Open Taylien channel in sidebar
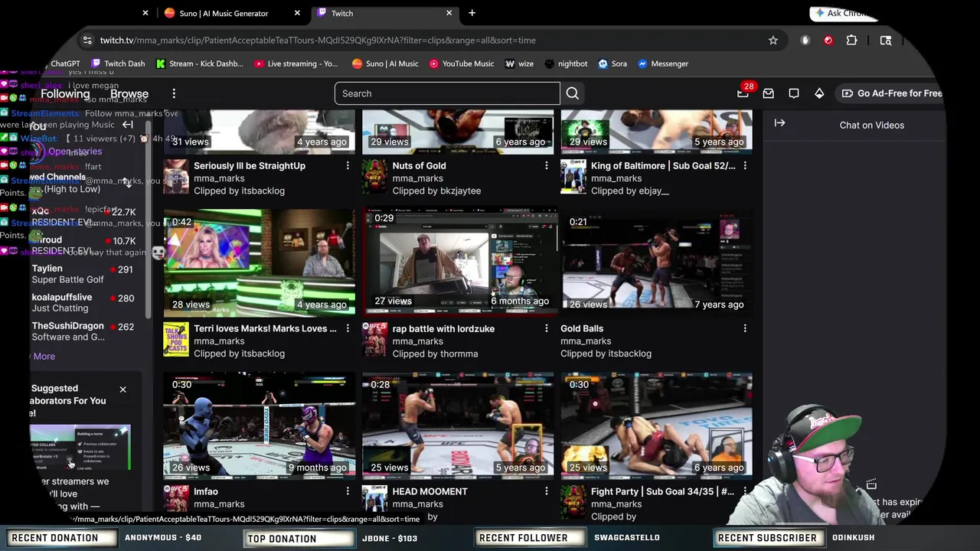This screenshot has height=551, width=980. tap(84, 274)
